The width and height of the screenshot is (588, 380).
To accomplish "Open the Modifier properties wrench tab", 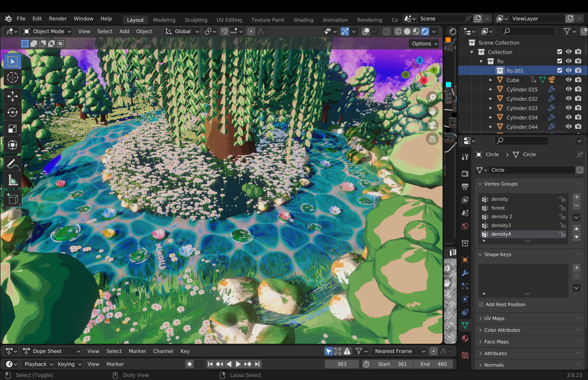I will click(x=465, y=273).
